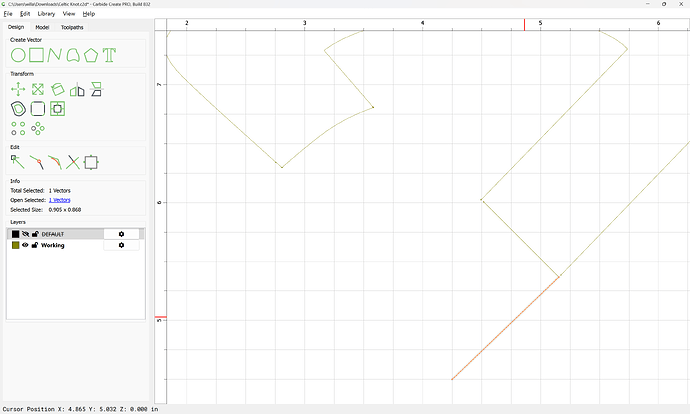Viewport: 690px width, 414px height.
Task: Use the Offset Vectors tool
Action: [x=17, y=108]
